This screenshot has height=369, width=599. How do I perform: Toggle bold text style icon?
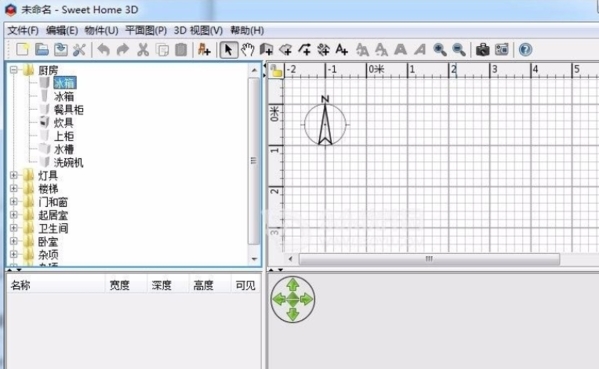(400, 50)
